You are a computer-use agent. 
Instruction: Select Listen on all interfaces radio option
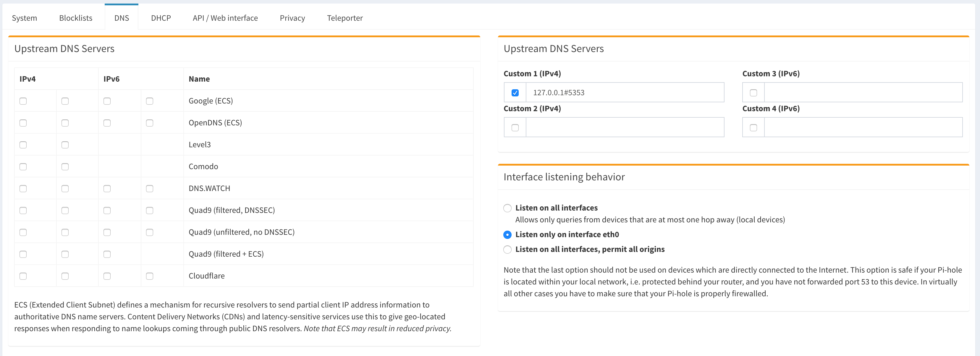point(507,208)
